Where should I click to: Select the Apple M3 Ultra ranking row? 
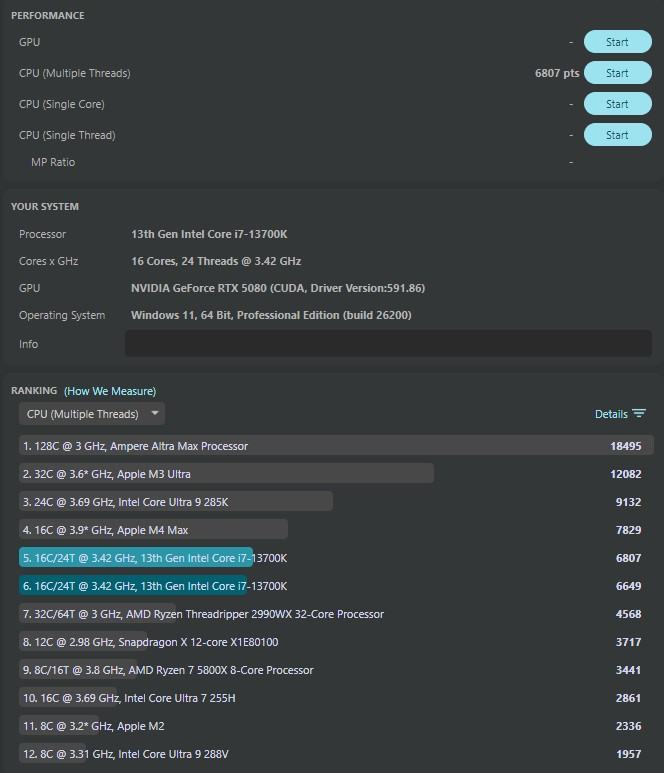pos(336,474)
